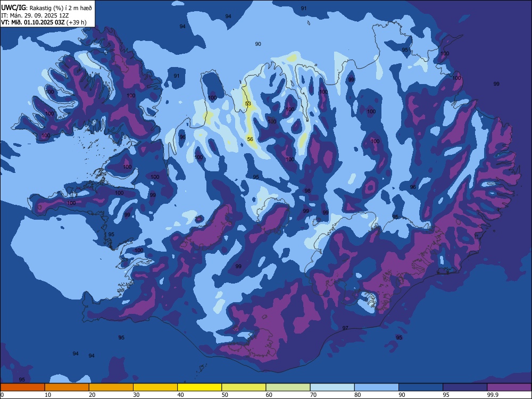Click legend tick label "50"
Viewport: 532px width, 399px height.
225,395
